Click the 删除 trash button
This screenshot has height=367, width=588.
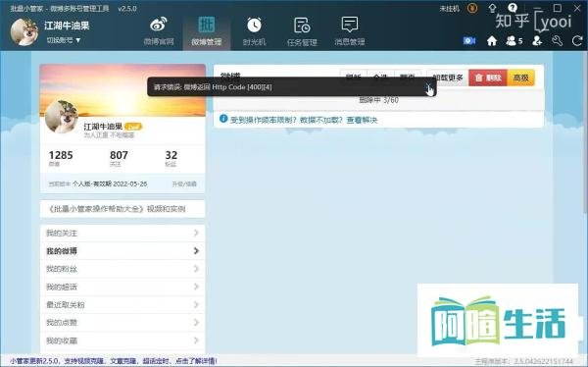(x=488, y=78)
